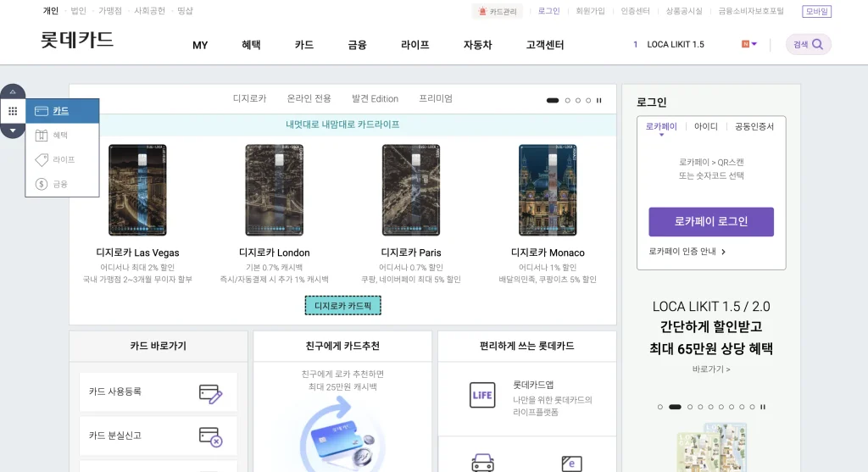Image resolution: width=868 pixels, height=472 pixels.
Task: Click the 로그인 link in top bar
Action: tap(549, 11)
